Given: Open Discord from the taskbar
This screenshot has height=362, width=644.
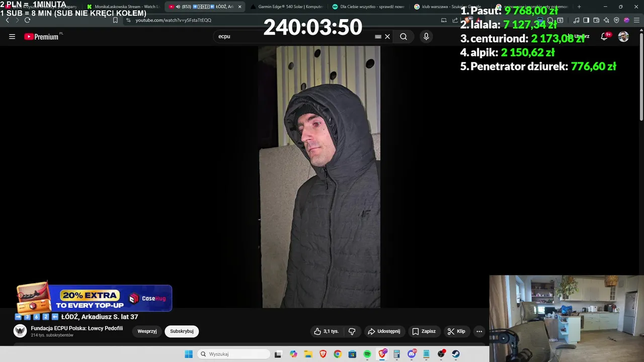Looking at the screenshot, I should click(412, 354).
